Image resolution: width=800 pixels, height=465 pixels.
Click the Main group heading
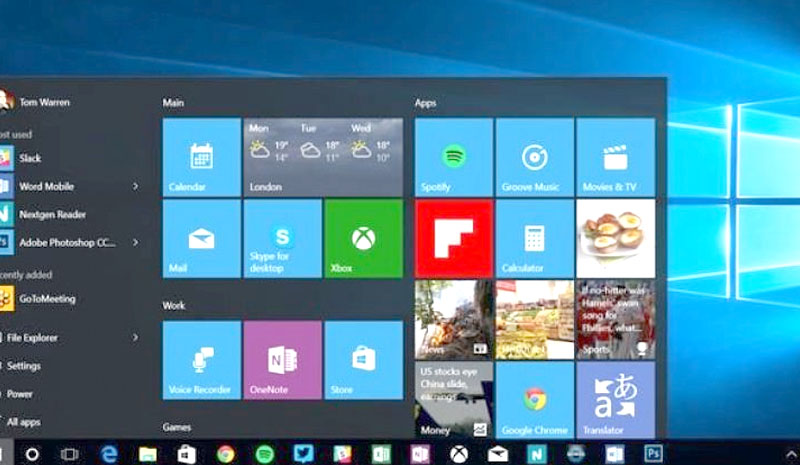coord(173,103)
